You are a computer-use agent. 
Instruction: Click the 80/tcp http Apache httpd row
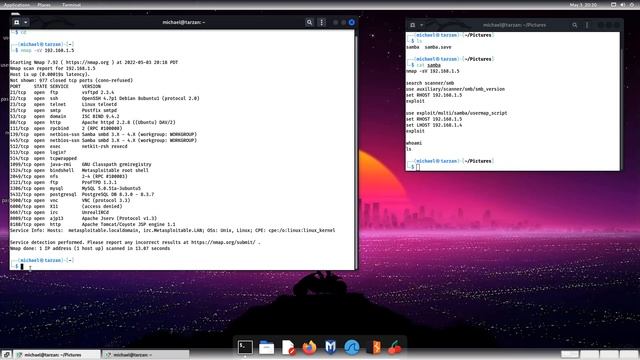click(93, 122)
